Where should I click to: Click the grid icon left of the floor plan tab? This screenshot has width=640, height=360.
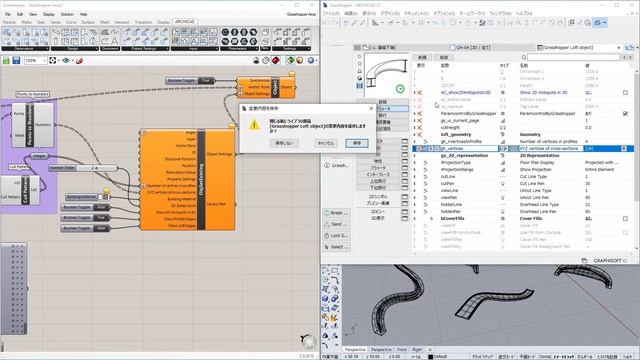(358, 47)
